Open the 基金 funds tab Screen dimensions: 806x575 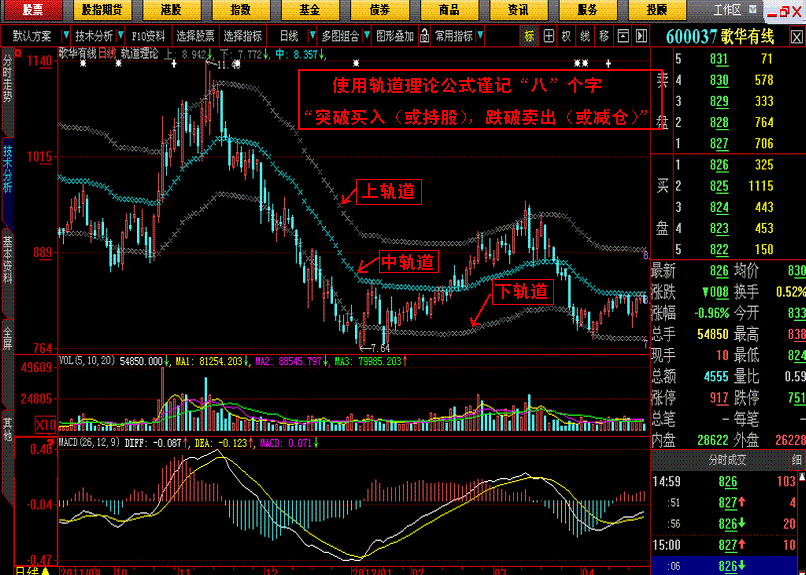point(309,9)
